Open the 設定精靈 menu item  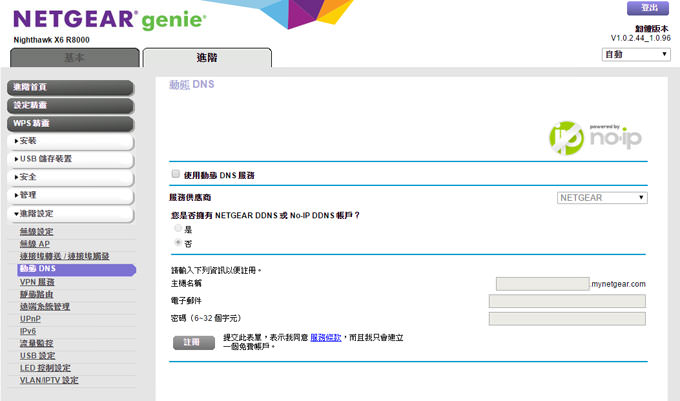70,105
